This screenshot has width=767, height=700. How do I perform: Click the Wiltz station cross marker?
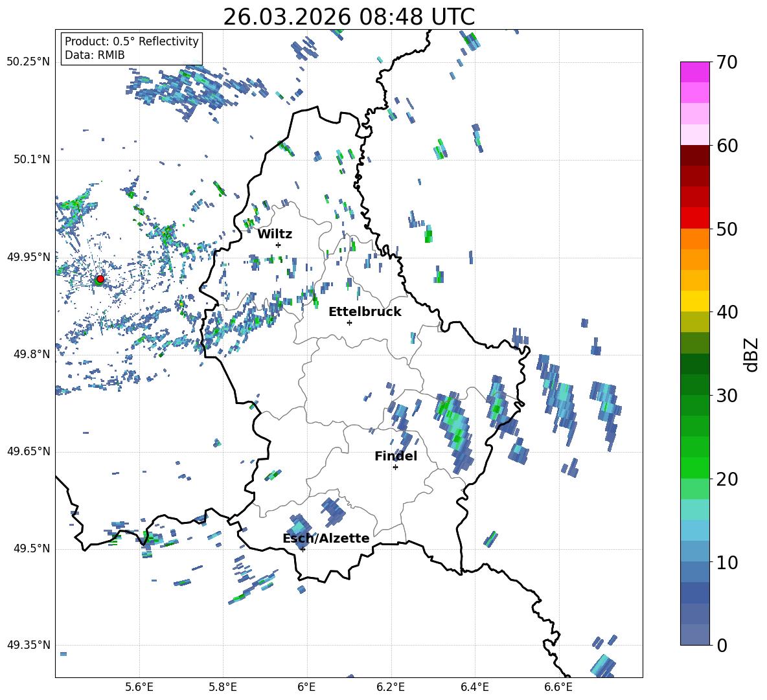[x=278, y=245]
